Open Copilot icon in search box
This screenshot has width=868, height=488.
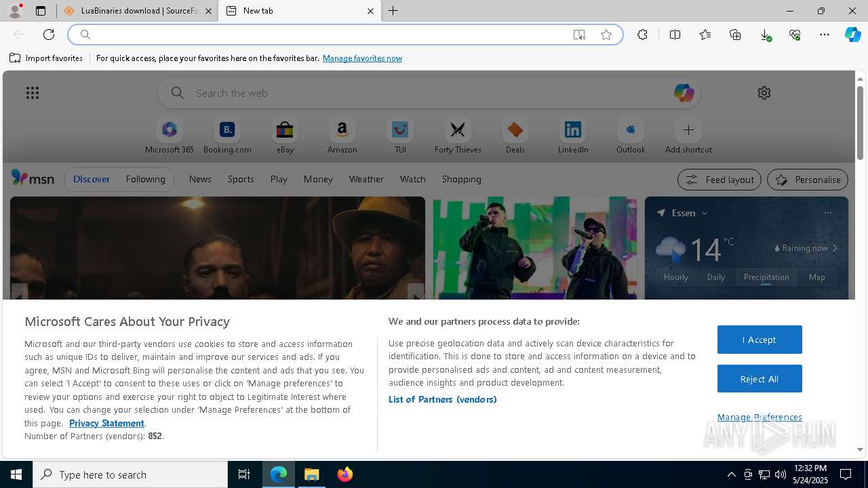point(684,93)
